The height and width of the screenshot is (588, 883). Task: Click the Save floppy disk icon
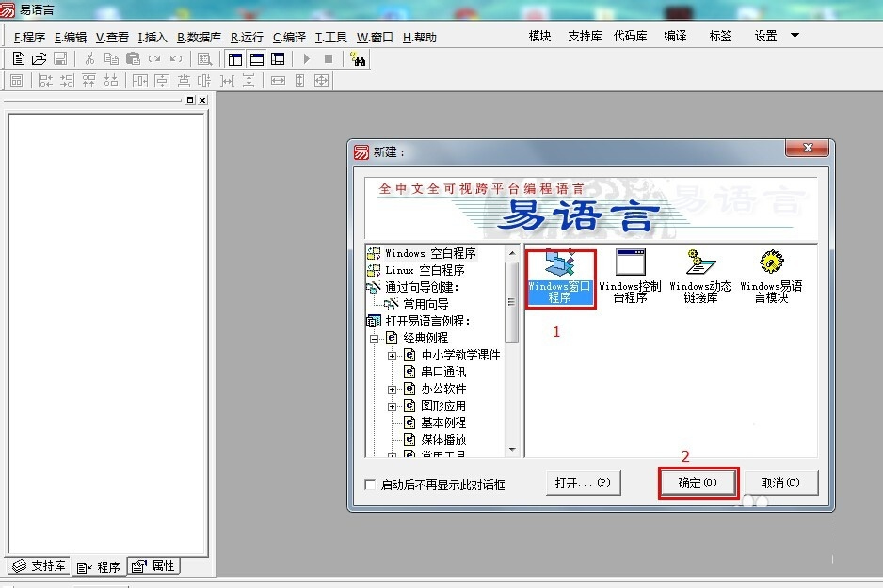59,58
